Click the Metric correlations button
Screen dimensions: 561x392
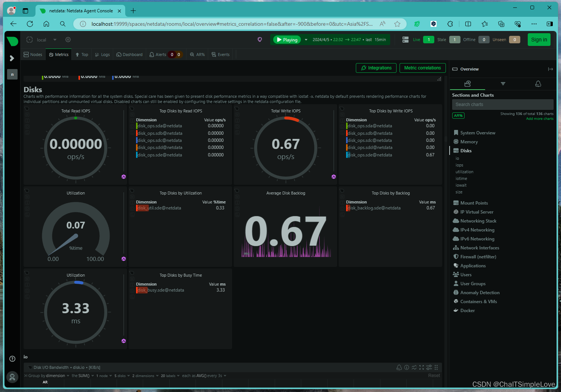coord(422,68)
